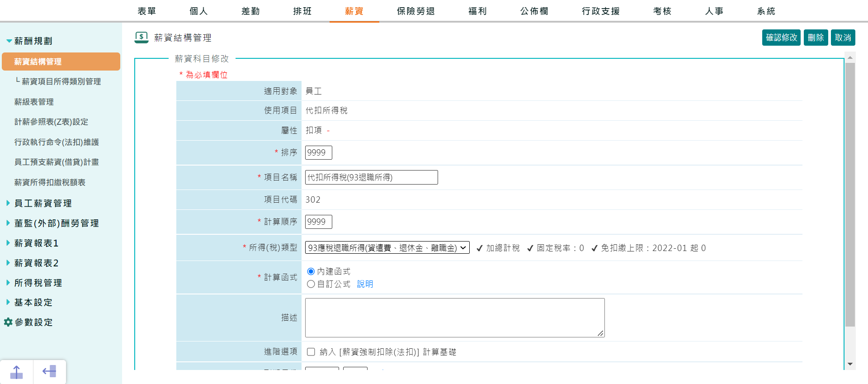
Task: Open the 福利 top menu
Action: [x=477, y=11]
